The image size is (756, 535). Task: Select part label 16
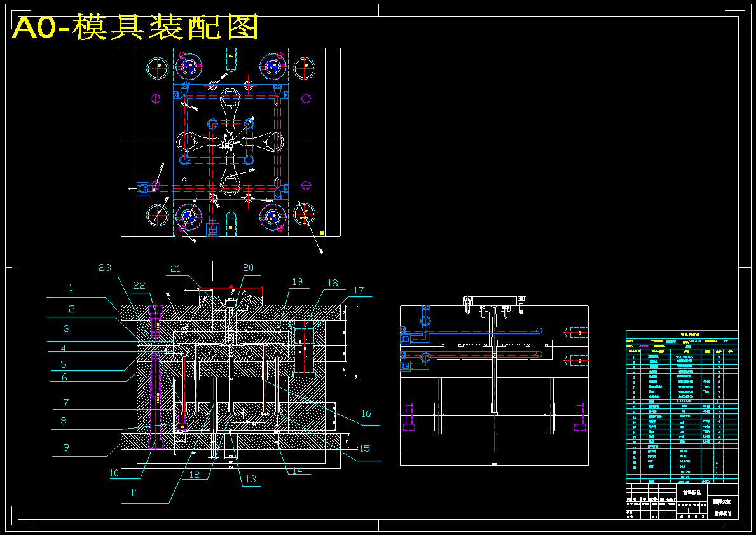click(366, 413)
